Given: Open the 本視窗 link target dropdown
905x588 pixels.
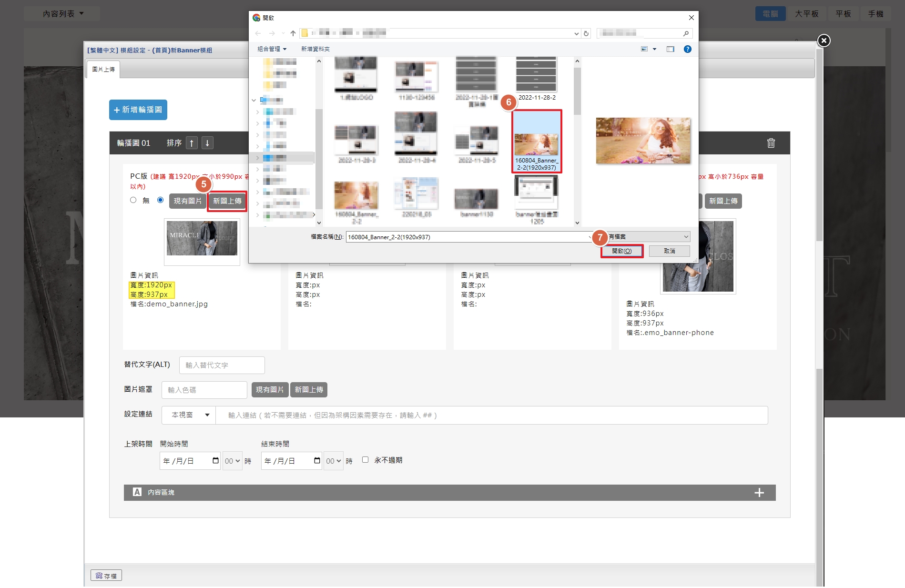Looking at the screenshot, I should pos(190,415).
